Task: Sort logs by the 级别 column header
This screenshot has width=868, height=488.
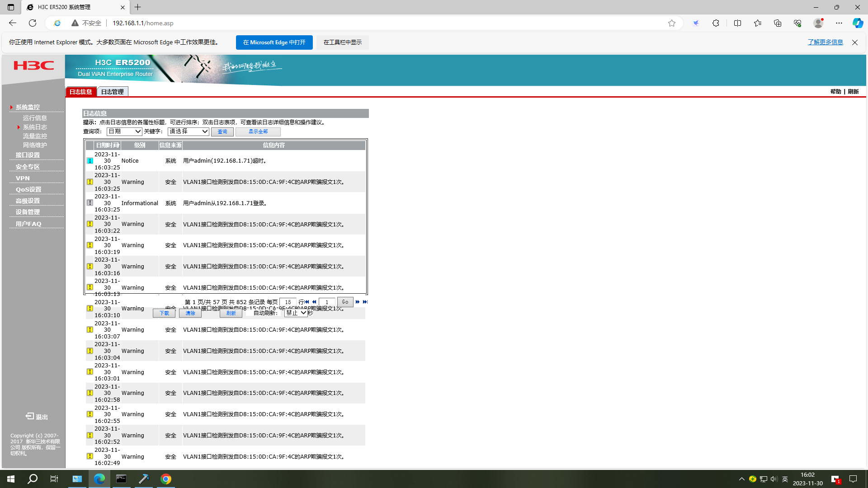Action: click(139, 145)
